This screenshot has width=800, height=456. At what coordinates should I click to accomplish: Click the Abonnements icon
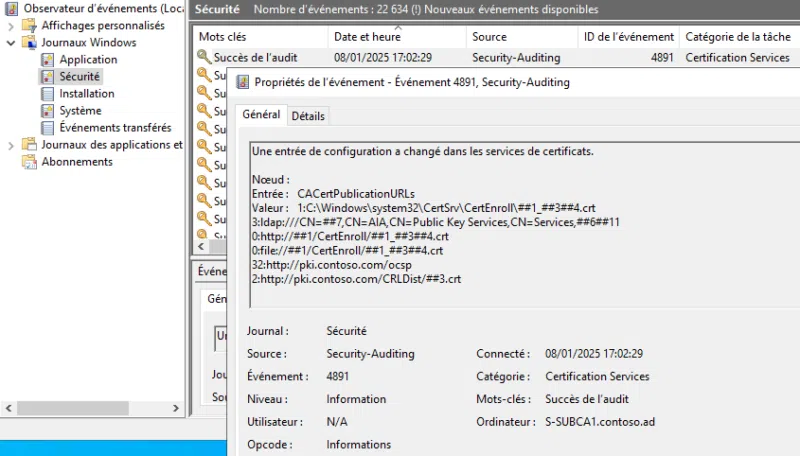click(29, 162)
